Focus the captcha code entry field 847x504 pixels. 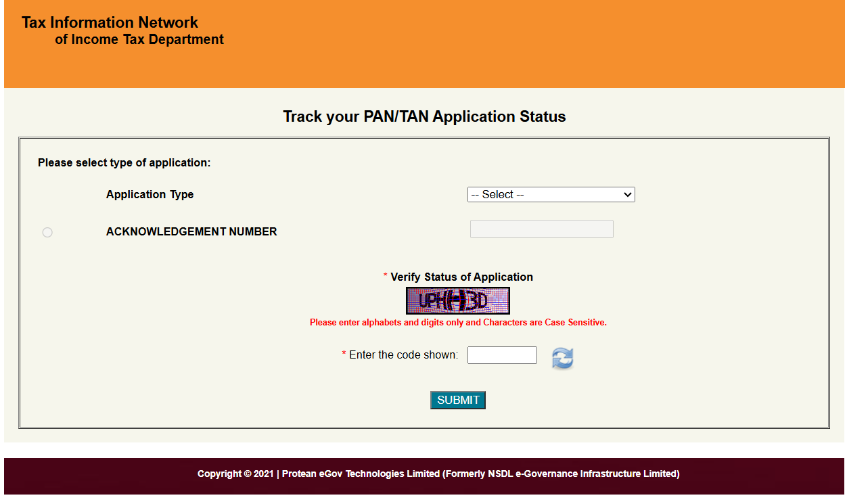point(502,355)
